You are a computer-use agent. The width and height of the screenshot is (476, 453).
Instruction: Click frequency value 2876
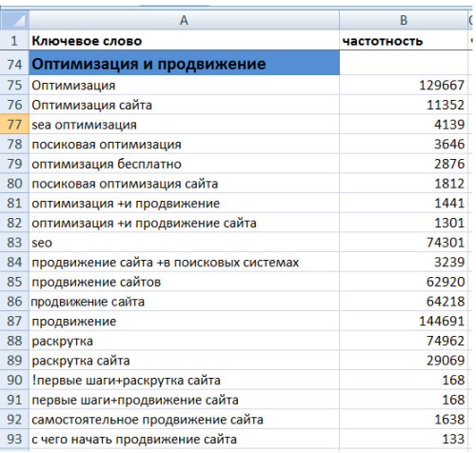(x=449, y=164)
